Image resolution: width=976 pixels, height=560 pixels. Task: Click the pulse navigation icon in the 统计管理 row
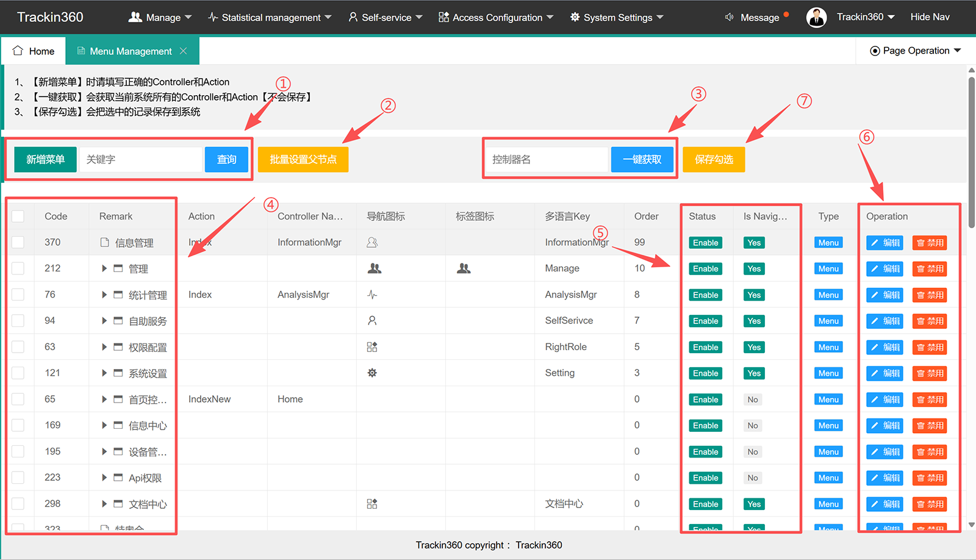click(x=372, y=295)
